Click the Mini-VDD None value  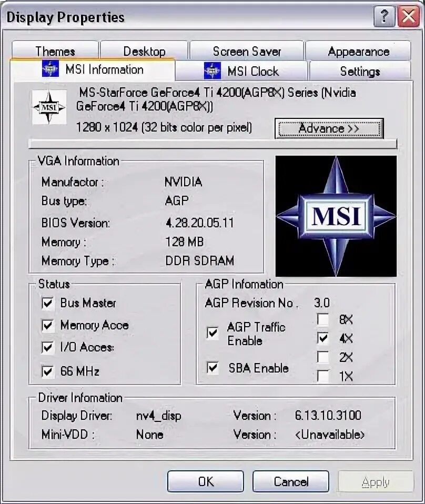pos(149,435)
